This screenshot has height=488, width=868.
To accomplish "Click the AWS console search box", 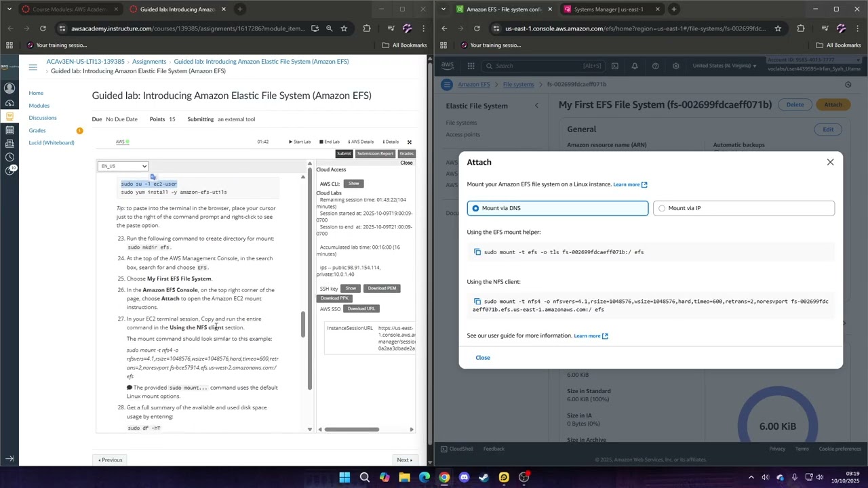I will coord(542,66).
